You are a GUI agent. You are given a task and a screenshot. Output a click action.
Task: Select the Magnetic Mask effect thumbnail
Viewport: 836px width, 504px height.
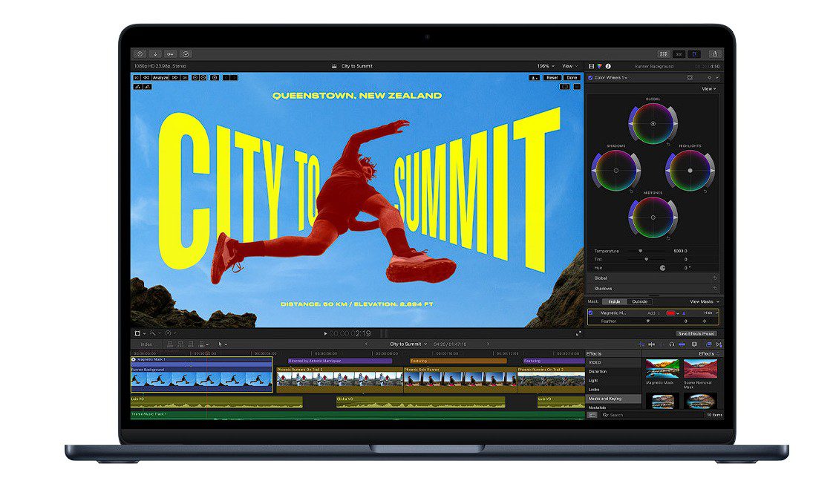(x=659, y=369)
